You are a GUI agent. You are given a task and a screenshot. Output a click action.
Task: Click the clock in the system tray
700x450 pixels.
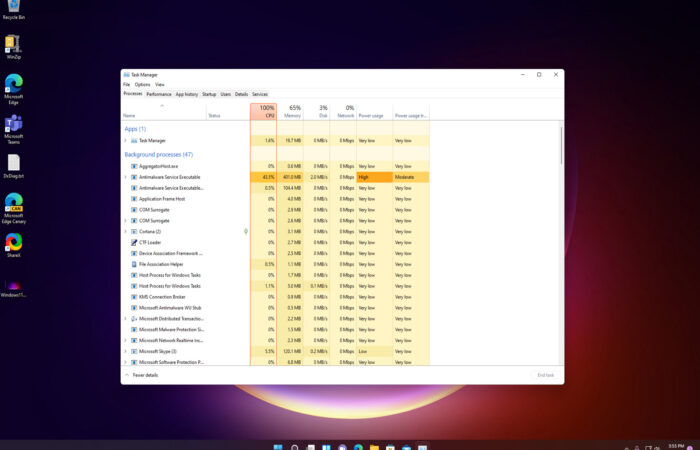point(676,446)
